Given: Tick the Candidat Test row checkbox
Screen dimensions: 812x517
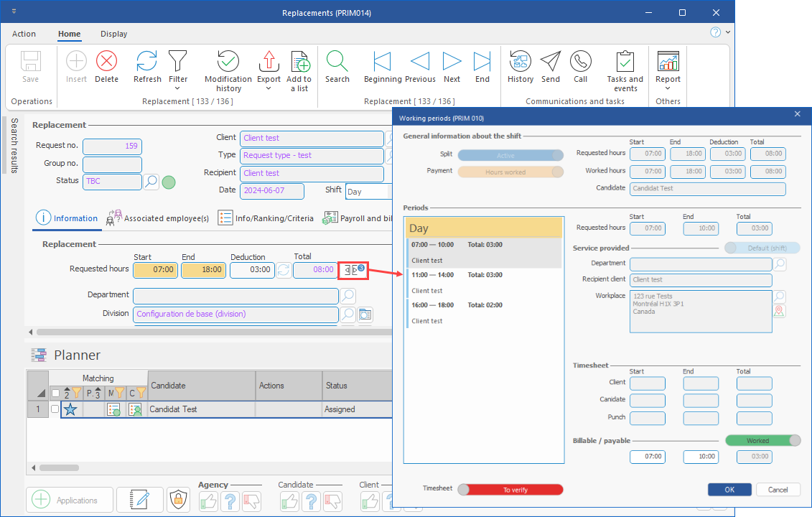Looking at the screenshot, I should point(55,409).
